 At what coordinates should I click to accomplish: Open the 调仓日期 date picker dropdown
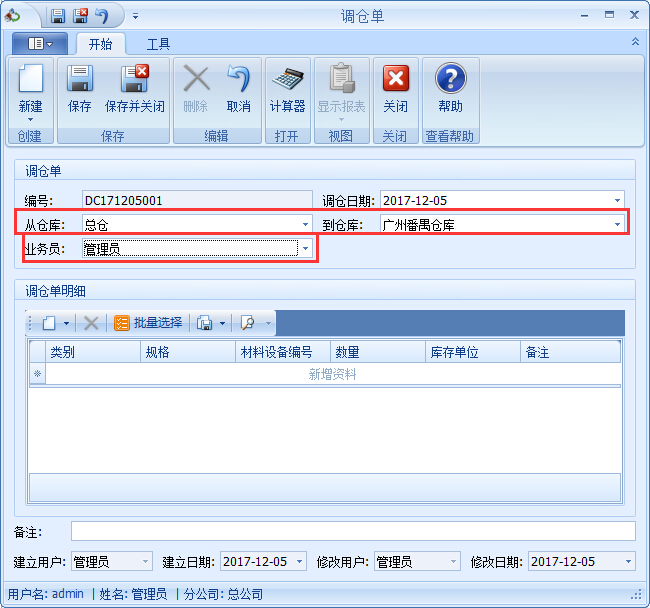tap(617, 200)
